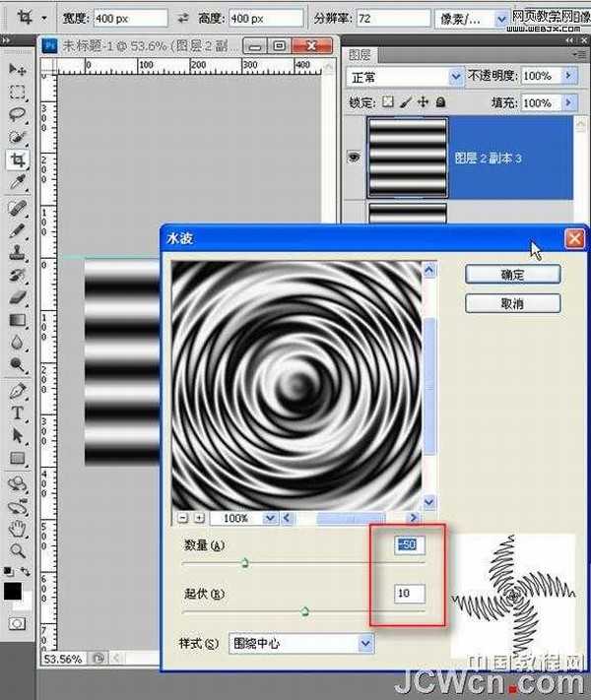The width and height of the screenshot is (591, 700).
Task: Toggle visibility of 图层 2 副本 3
Action: 354,157
